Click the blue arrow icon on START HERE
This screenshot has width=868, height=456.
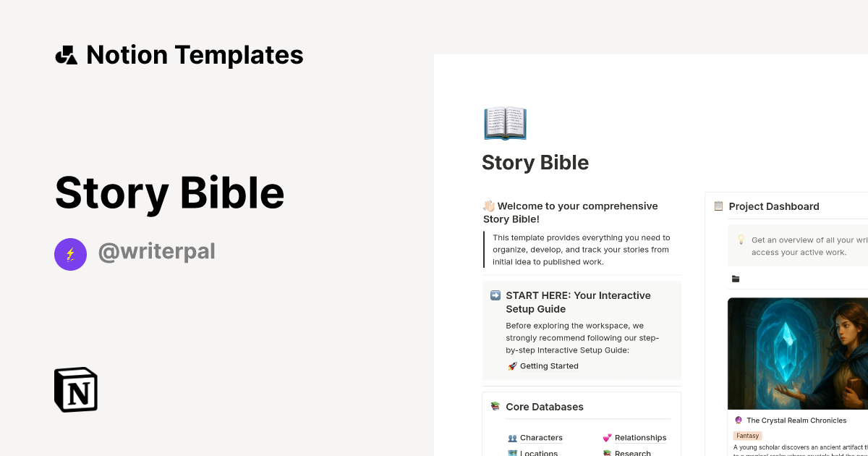(x=494, y=295)
